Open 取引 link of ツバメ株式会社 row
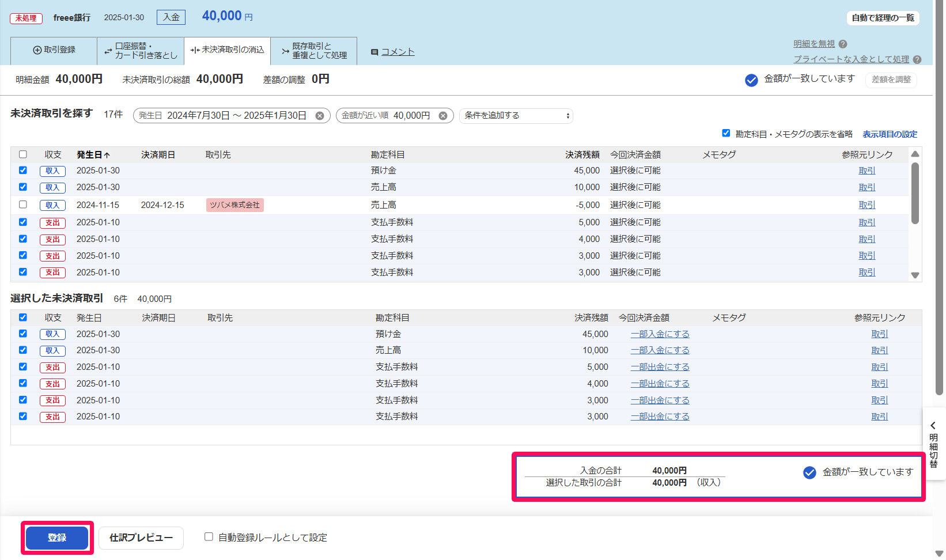946x560 pixels. click(866, 205)
